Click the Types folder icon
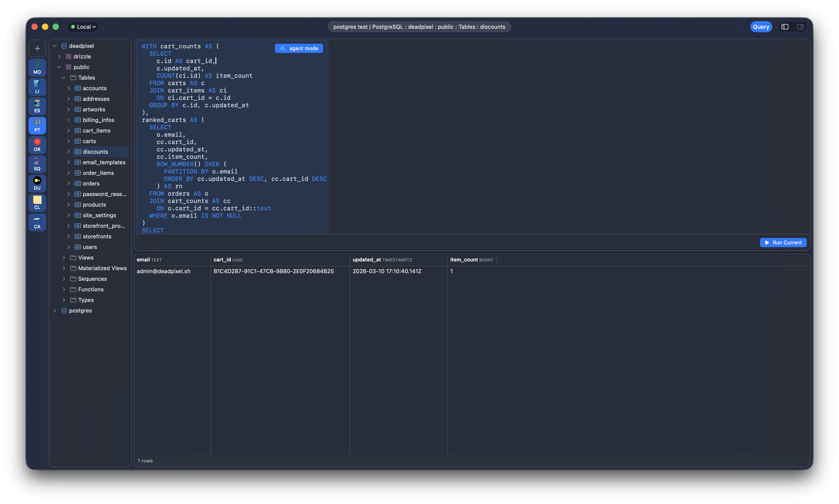 (73, 300)
